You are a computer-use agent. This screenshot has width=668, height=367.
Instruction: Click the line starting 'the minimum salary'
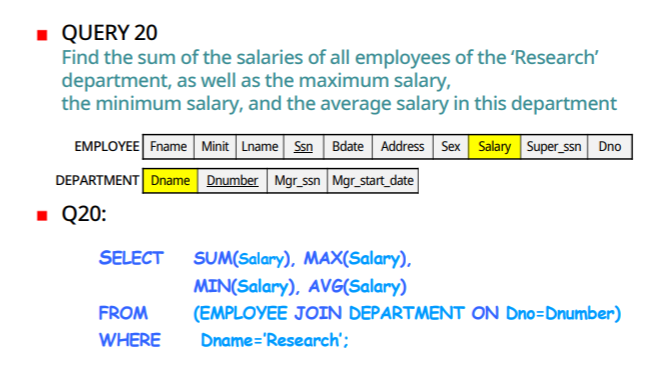[339, 104]
